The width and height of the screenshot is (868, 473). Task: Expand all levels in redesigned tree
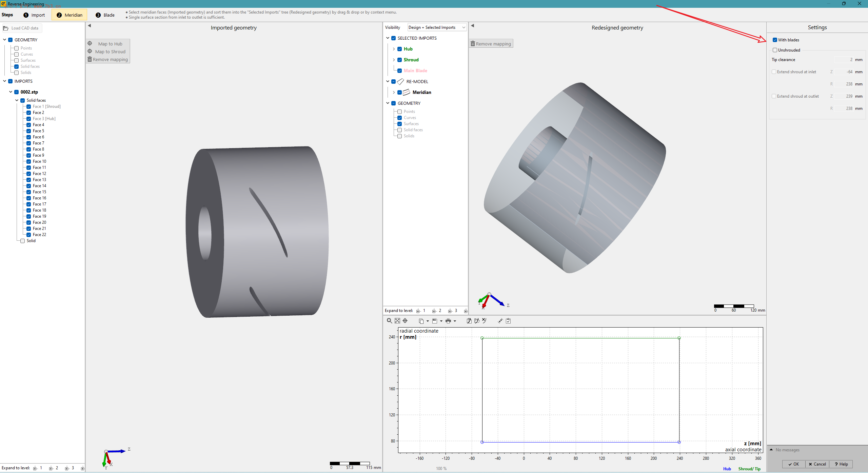pos(466,311)
